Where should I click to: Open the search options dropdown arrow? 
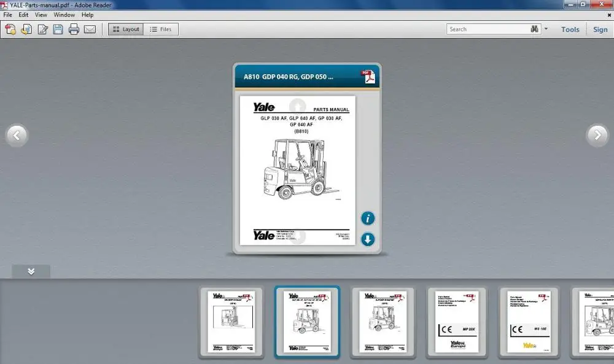(x=546, y=29)
